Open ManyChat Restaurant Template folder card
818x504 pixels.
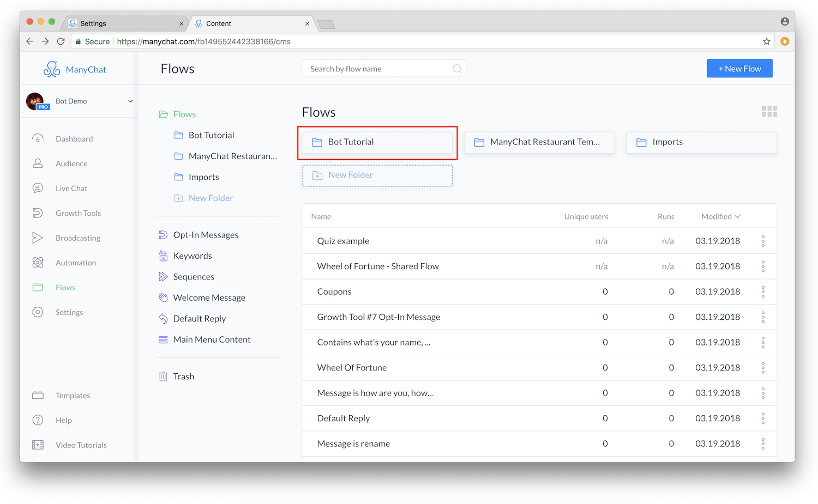pos(539,142)
